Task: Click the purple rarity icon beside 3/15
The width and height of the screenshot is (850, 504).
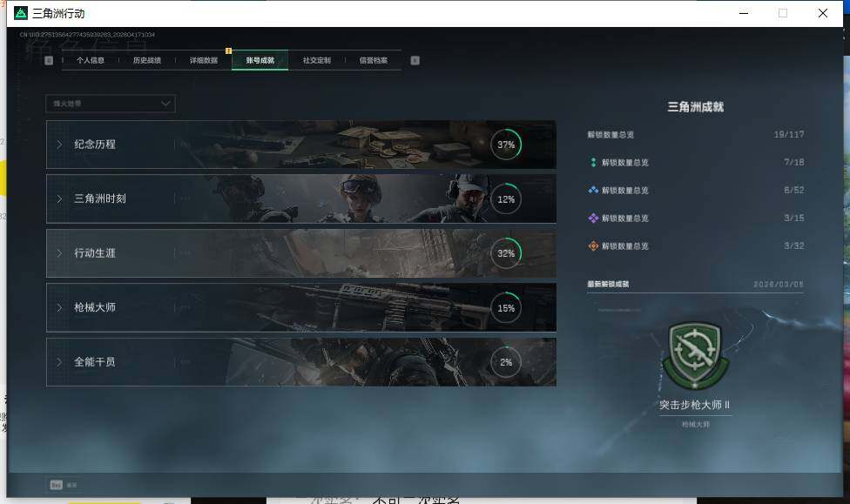Action: pyautogui.click(x=593, y=218)
